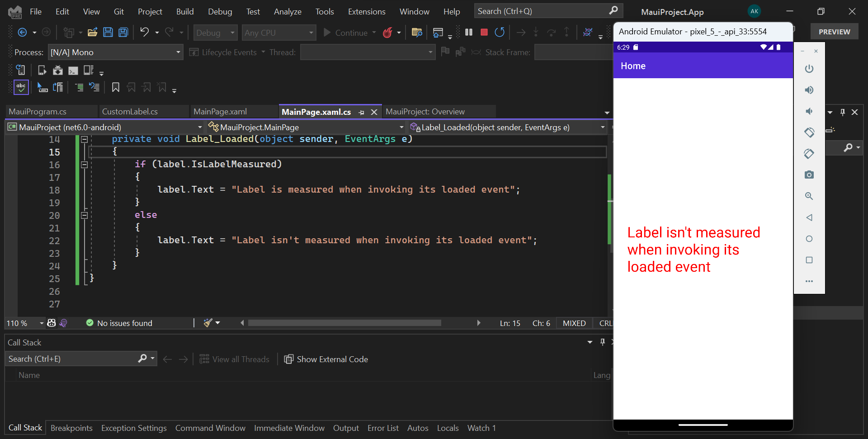The image size is (868, 439).
Task: Stop the debugging session with red square icon
Action: [484, 32]
